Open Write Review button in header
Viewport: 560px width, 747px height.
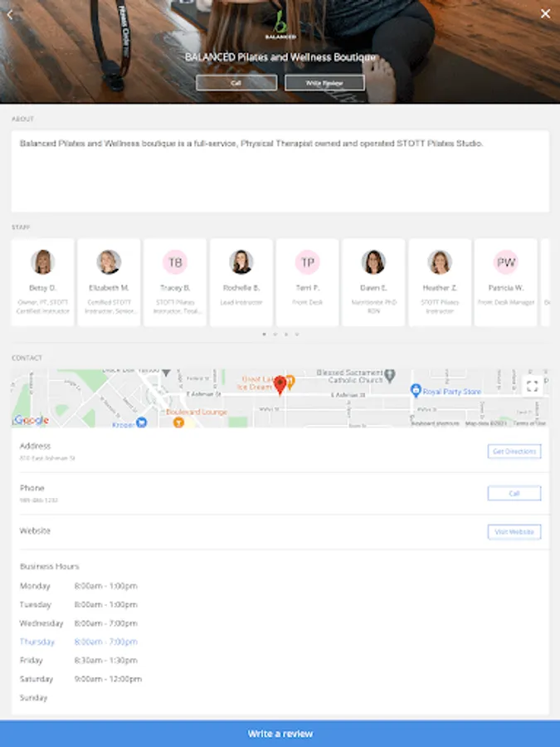point(324,83)
